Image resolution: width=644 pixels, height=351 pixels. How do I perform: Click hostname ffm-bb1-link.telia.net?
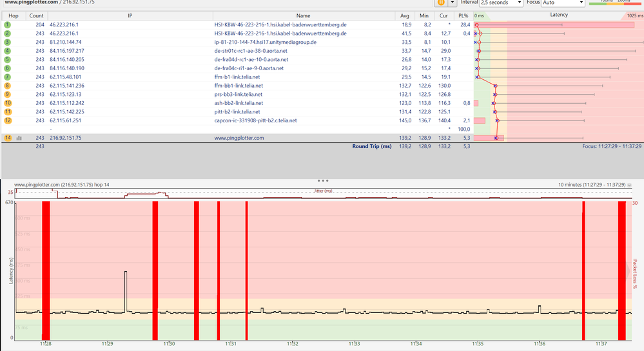(x=239, y=86)
